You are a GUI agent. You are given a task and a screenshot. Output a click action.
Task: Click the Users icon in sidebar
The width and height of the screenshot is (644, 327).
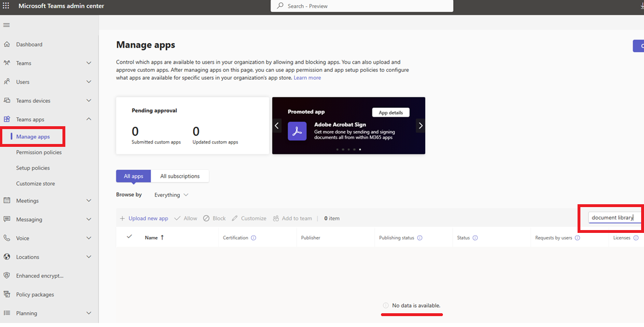coord(6,82)
